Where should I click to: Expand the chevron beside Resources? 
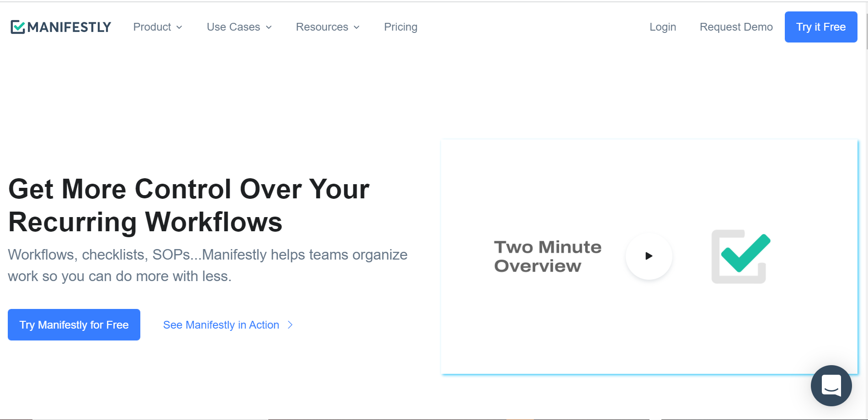pyautogui.click(x=357, y=27)
